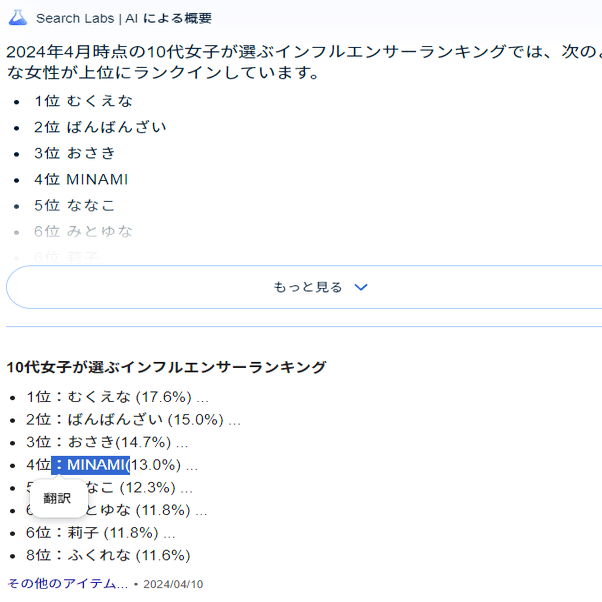The image size is (602, 602).
Task: Click the Search Labs | AI による概要 label
Action: [124, 18]
